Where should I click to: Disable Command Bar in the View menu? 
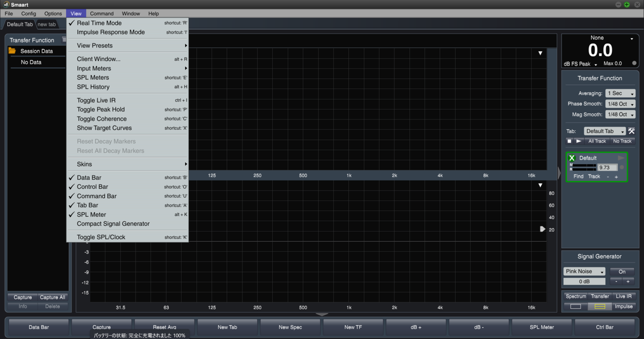(96, 196)
